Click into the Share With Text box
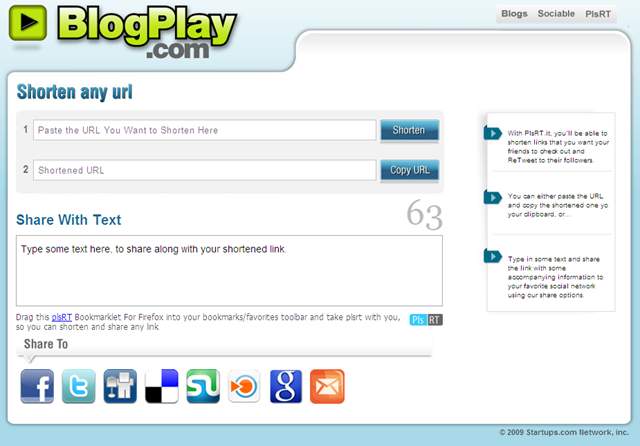The image size is (640, 446). (x=229, y=271)
